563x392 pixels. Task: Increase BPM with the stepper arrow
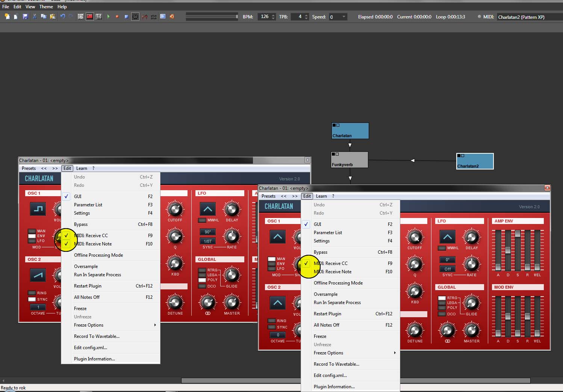(273, 15)
